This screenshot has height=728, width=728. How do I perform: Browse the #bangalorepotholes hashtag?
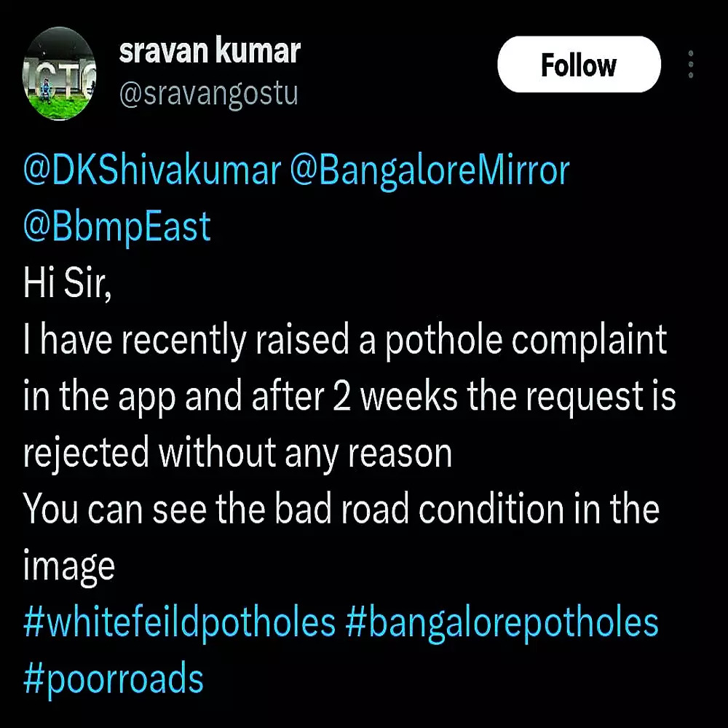[x=502, y=623]
